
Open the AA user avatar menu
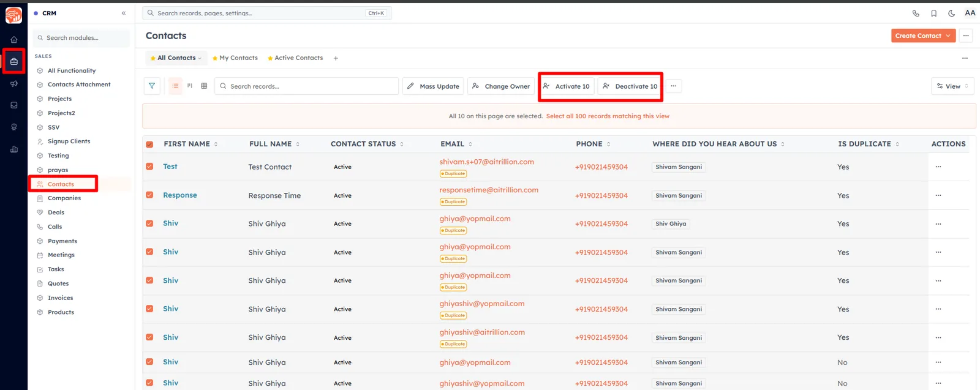point(970,13)
